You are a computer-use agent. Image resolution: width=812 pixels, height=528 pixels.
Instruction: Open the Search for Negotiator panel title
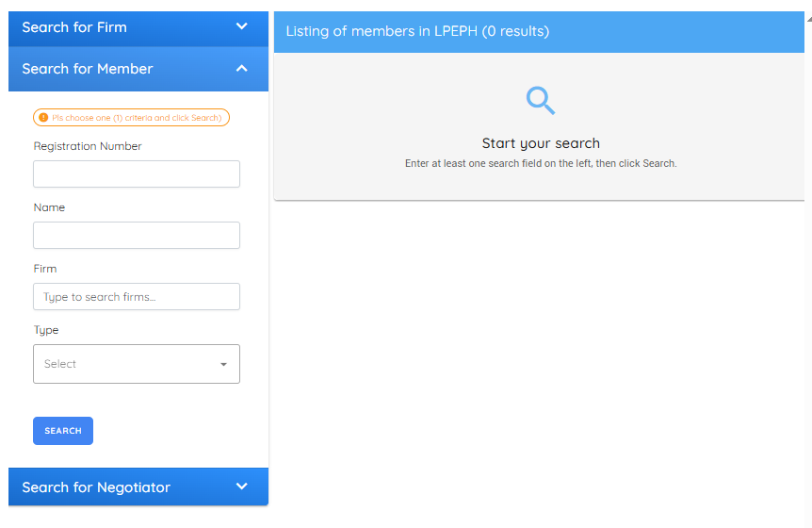[x=96, y=487]
